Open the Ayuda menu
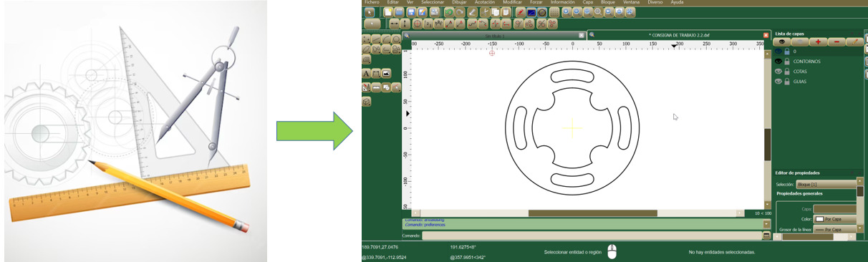Screen dimensions: 868x262 [x=676, y=3]
